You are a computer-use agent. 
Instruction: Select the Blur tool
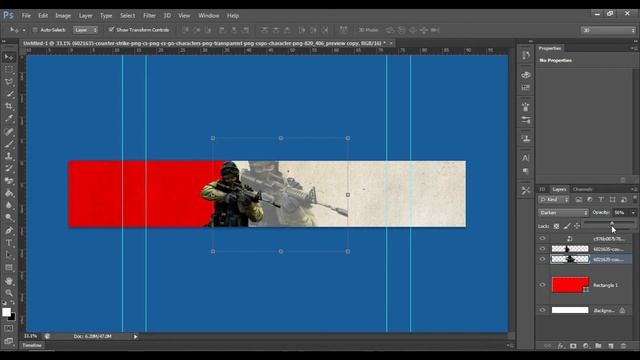[9, 206]
